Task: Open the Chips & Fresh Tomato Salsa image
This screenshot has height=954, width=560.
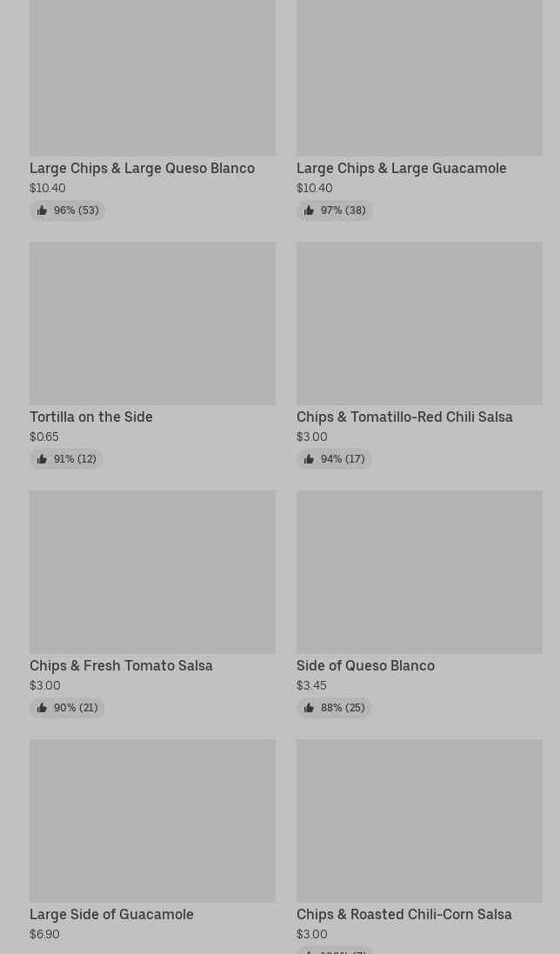Action: tap(152, 572)
